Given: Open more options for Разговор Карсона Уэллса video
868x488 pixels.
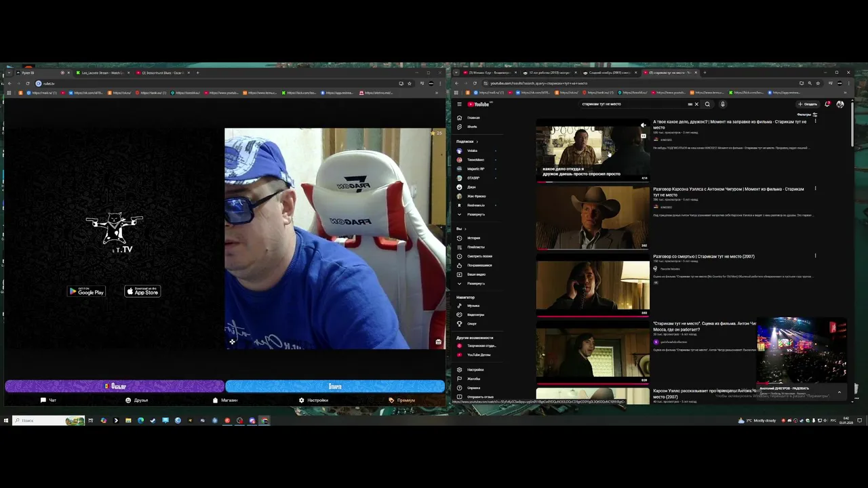Looking at the screenshot, I should coord(815,188).
